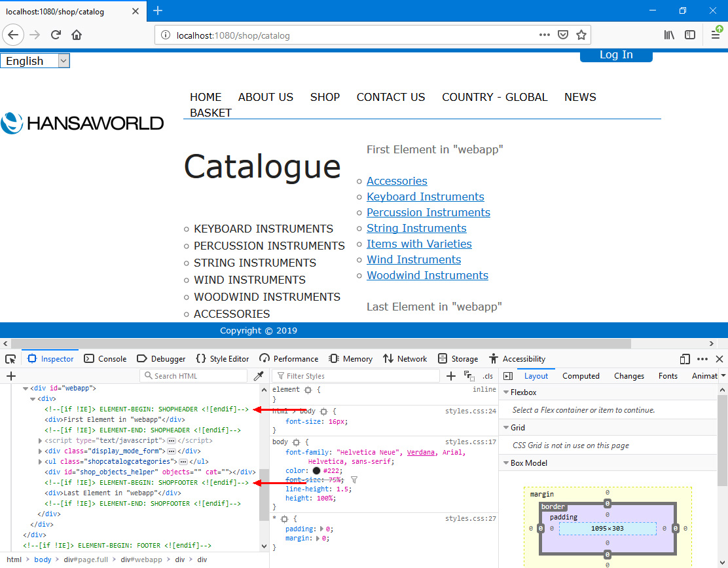Enable Responsive Design Mode
Screen dimensions: 728x568
pyautogui.click(x=684, y=359)
